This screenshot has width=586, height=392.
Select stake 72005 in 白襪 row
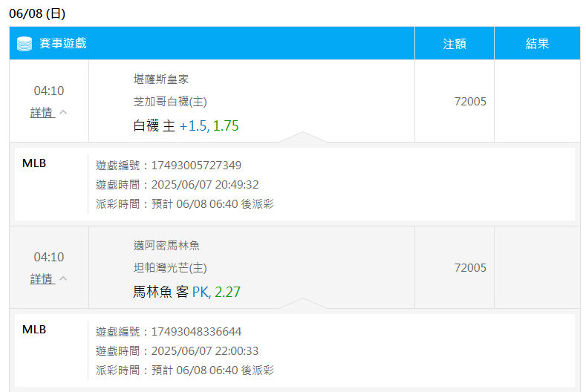pyautogui.click(x=470, y=101)
